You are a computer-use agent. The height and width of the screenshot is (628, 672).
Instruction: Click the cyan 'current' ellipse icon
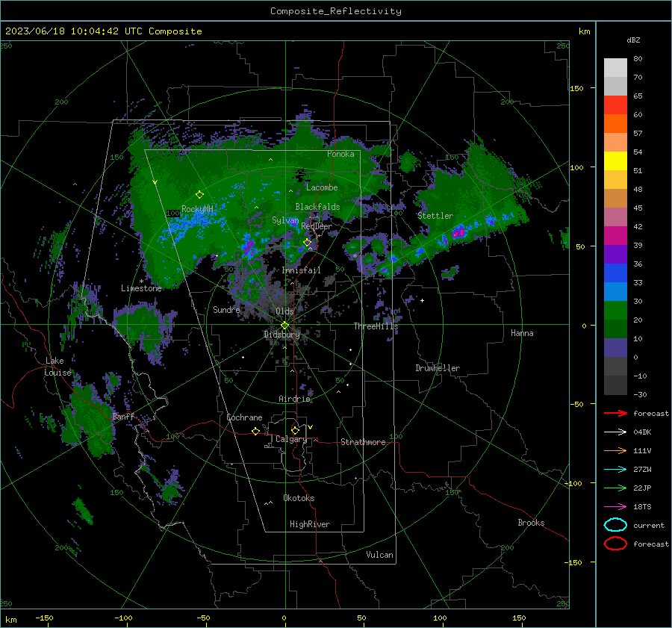pyautogui.click(x=615, y=525)
